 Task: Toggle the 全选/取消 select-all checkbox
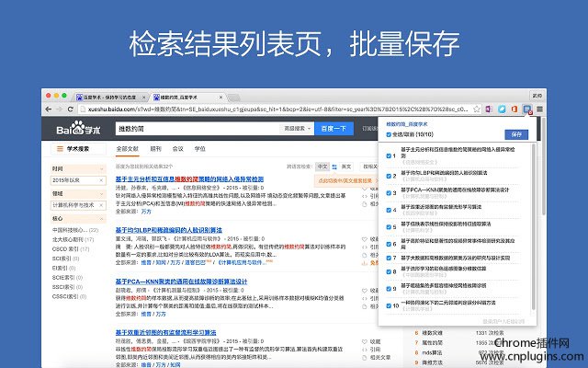point(389,134)
